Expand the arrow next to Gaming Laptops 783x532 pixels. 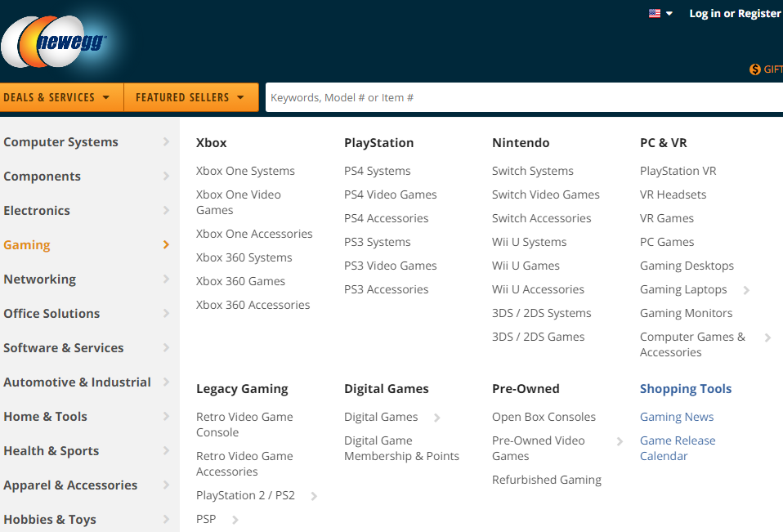click(746, 290)
